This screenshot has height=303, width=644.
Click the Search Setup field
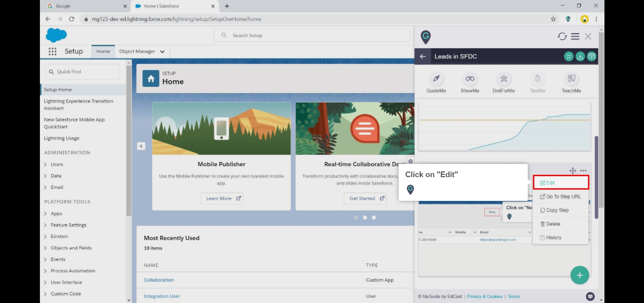coord(312,35)
